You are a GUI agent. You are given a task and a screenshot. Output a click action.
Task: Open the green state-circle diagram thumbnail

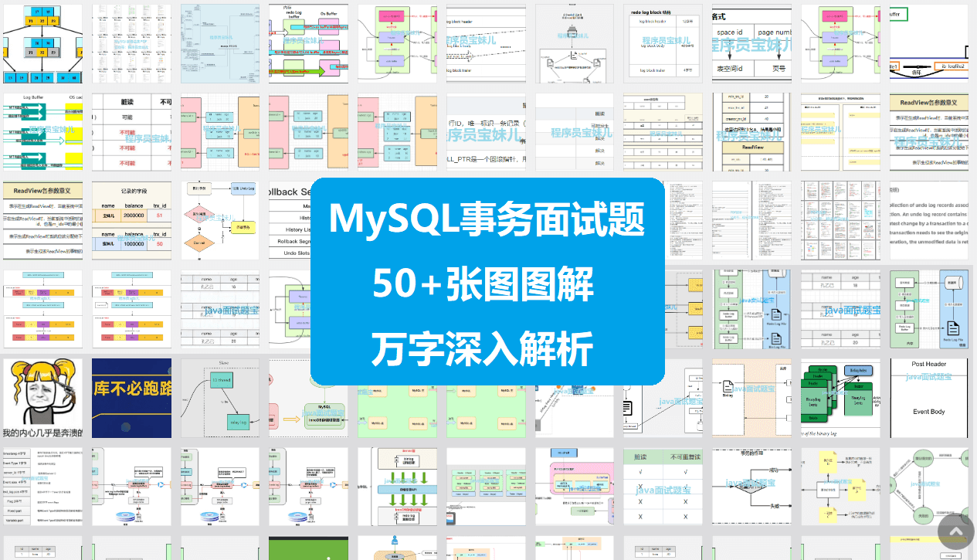click(x=928, y=487)
